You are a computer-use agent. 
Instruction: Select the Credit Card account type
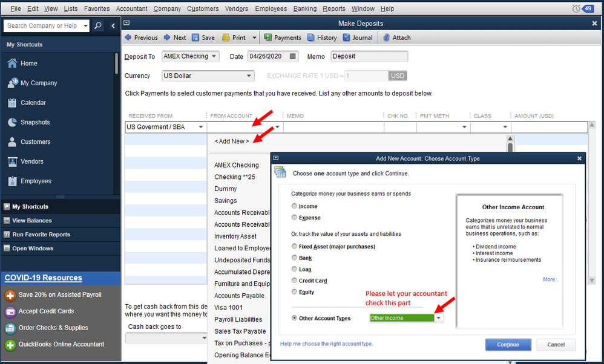(294, 281)
